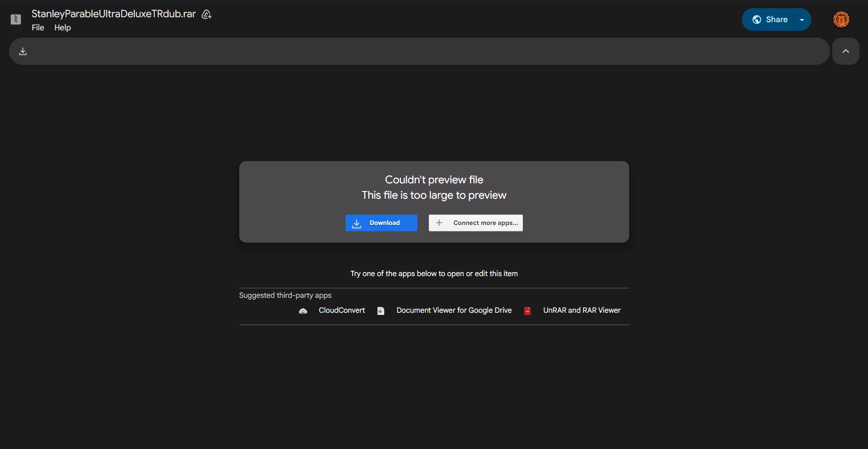Click the download icon in the toolbar

23,52
